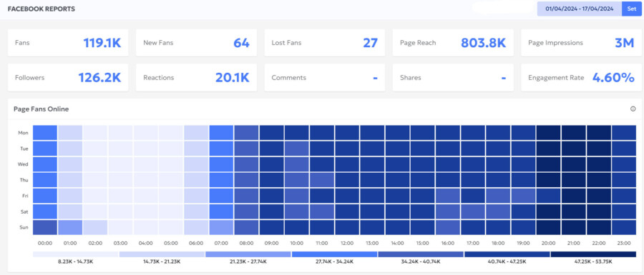Click the Sunday 00:00 heatmap cell
644x275 pixels.
[45, 227]
